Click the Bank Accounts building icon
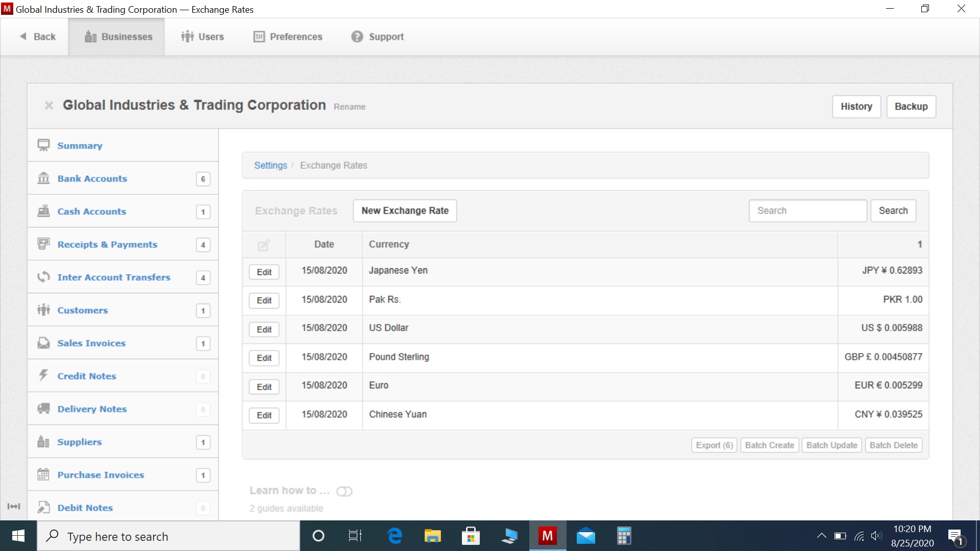980x551 pixels. tap(43, 178)
